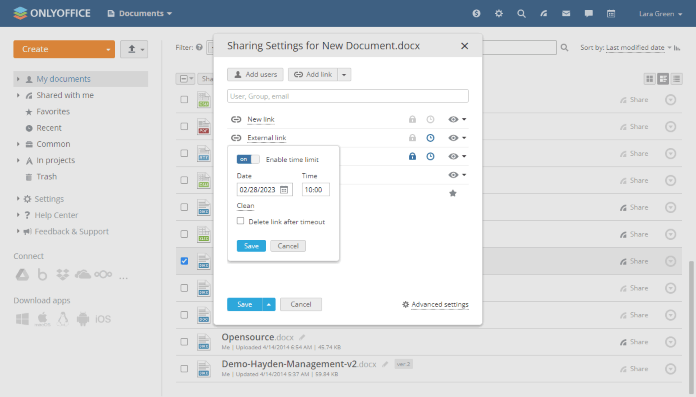Open the Talk chat icon in header
696x397 pixels.
(589, 14)
